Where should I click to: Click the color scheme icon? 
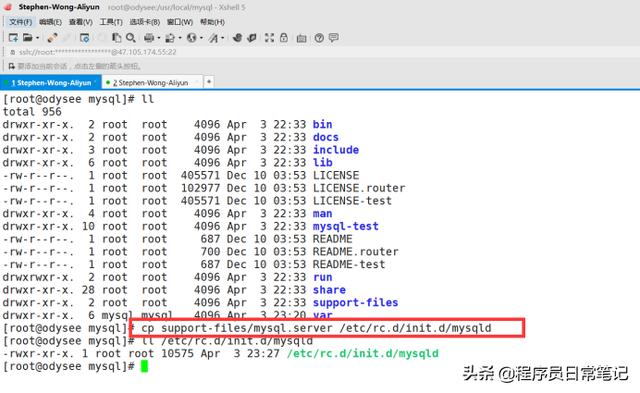(x=170, y=38)
